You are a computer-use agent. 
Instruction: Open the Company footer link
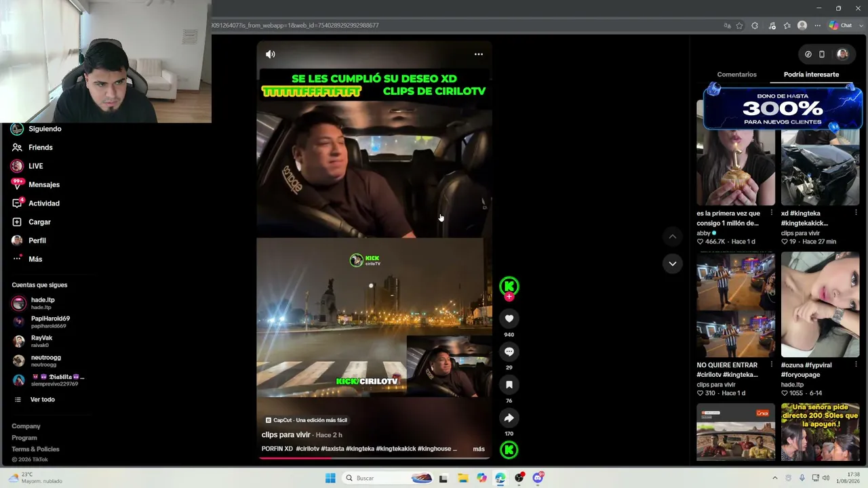26,426
